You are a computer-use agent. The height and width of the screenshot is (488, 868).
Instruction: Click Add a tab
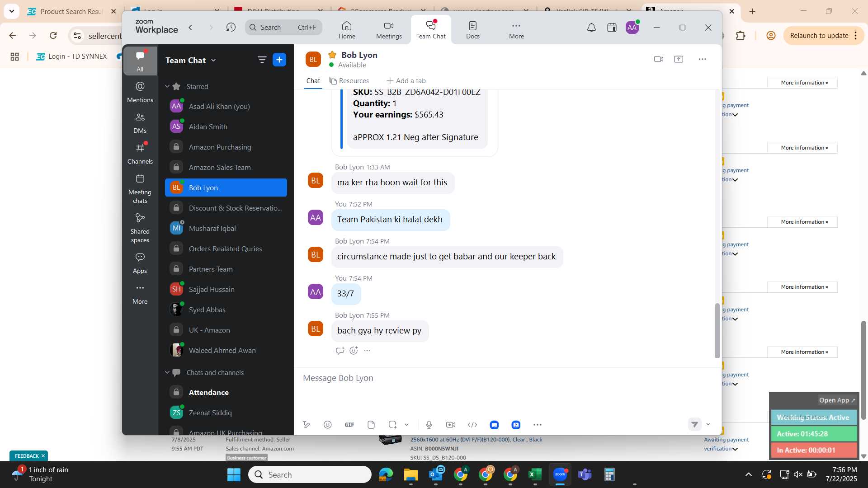tap(406, 81)
